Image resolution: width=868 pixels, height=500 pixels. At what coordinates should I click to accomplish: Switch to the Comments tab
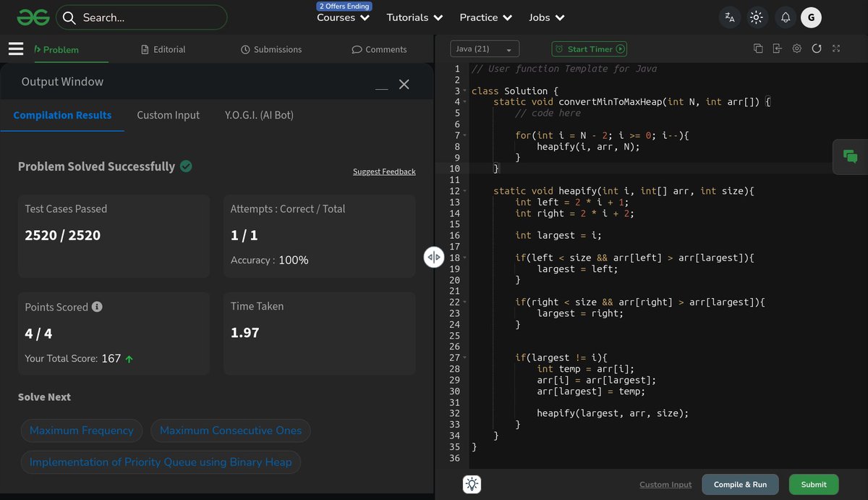click(379, 49)
